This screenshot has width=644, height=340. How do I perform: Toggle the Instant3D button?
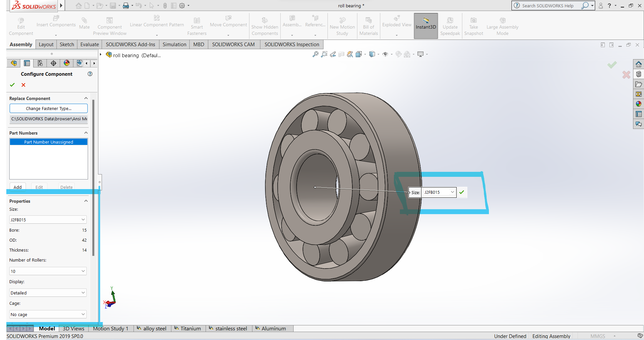[425, 26]
